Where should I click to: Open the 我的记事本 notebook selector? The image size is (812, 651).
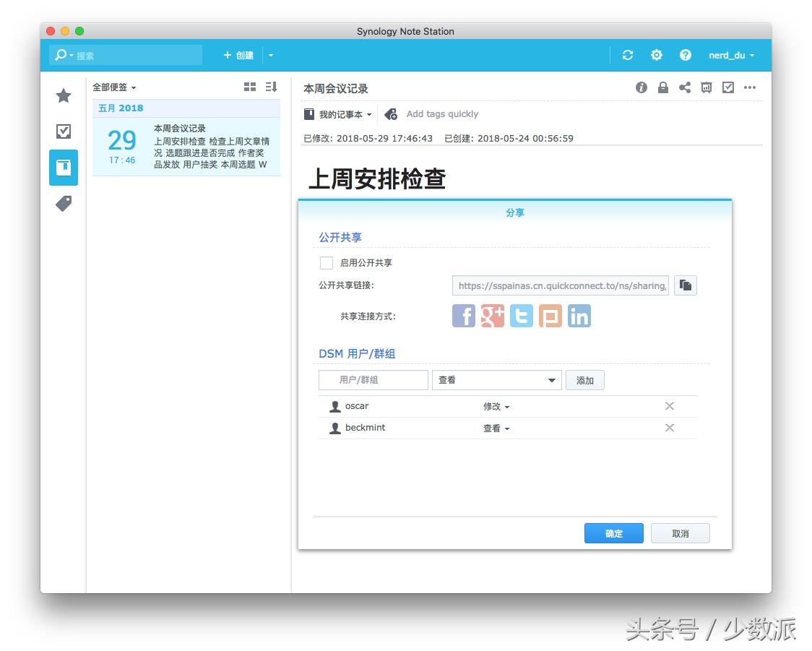[340, 113]
